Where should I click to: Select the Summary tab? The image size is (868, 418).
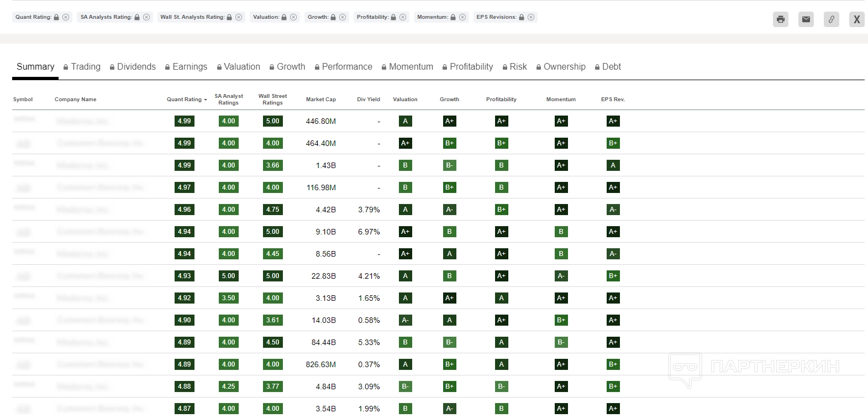35,67
